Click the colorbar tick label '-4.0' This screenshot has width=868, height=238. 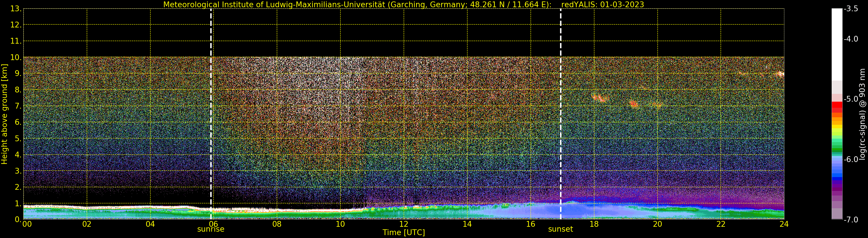(x=851, y=39)
